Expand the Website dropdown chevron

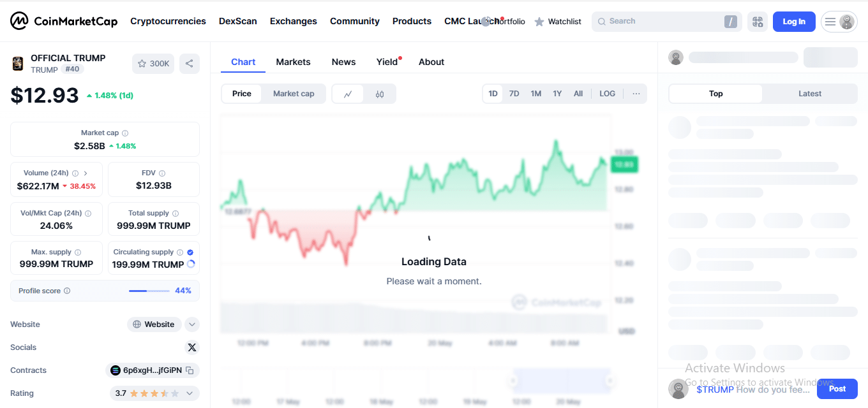[192, 324]
